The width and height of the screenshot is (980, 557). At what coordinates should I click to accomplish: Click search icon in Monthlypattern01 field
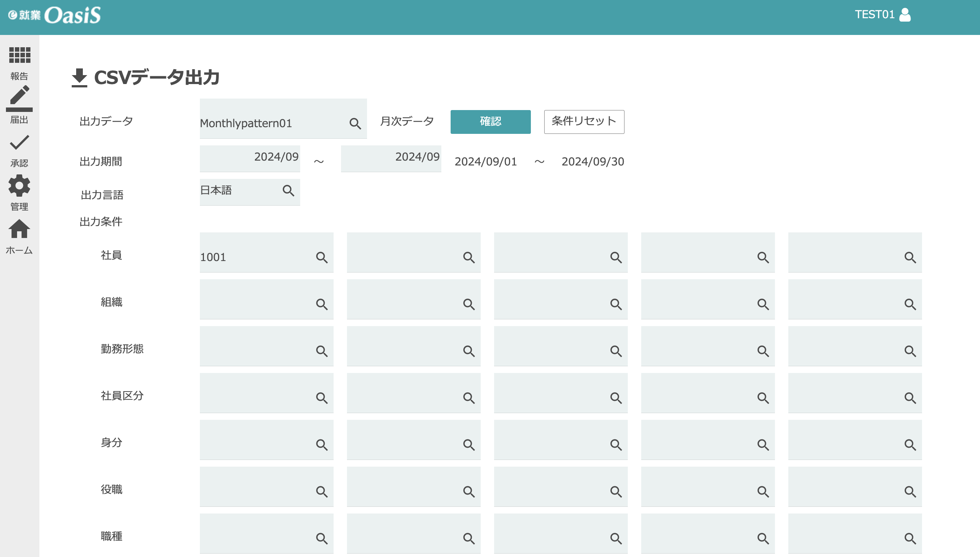click(355, 123)
